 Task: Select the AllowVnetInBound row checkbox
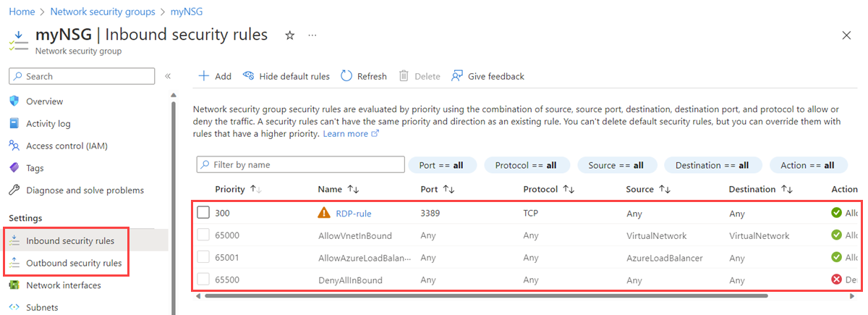click(203, 235)
